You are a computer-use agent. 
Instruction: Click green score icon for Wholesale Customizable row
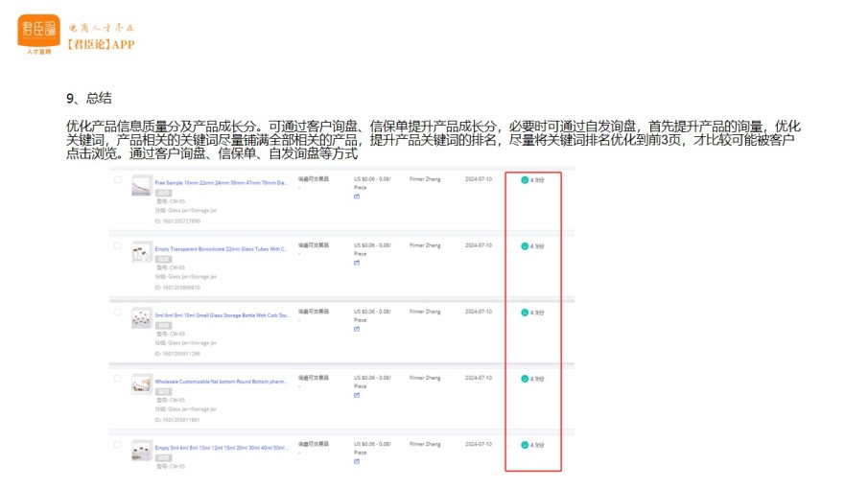525,379
